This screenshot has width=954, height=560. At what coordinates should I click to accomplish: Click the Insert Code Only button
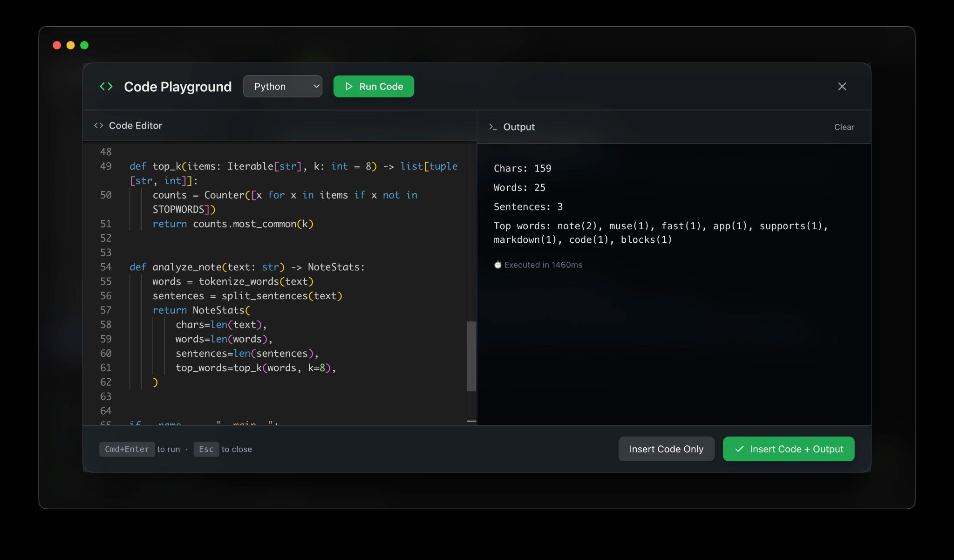[x=666, y=449]
